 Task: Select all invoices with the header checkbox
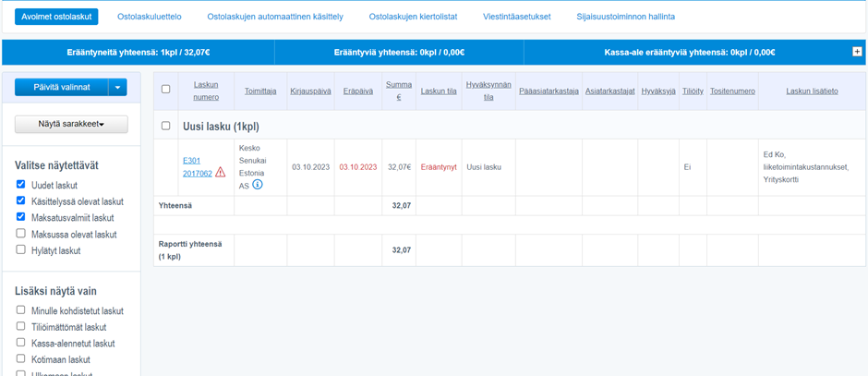165,90
